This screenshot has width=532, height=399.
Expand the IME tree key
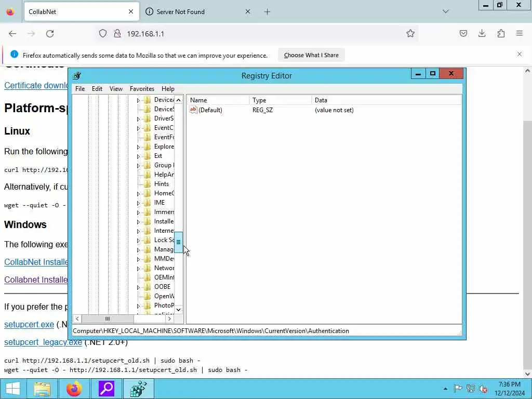click(138, 203)
